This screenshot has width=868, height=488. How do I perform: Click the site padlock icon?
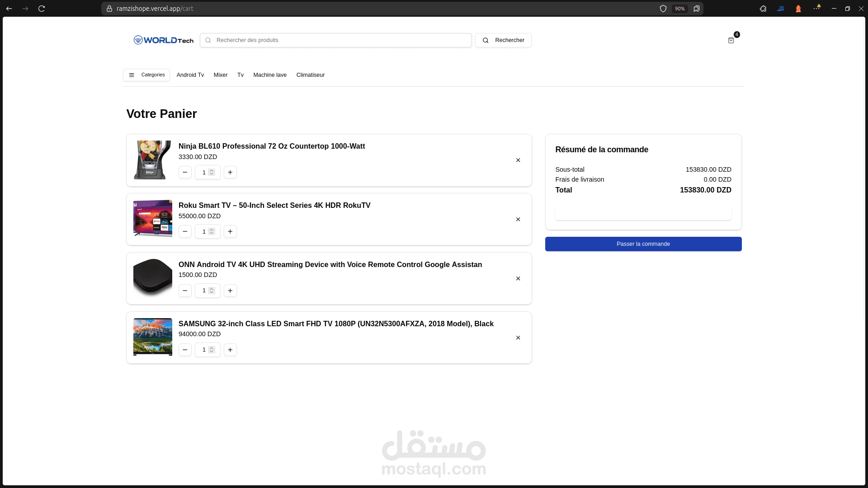click(x=109, y=9)
